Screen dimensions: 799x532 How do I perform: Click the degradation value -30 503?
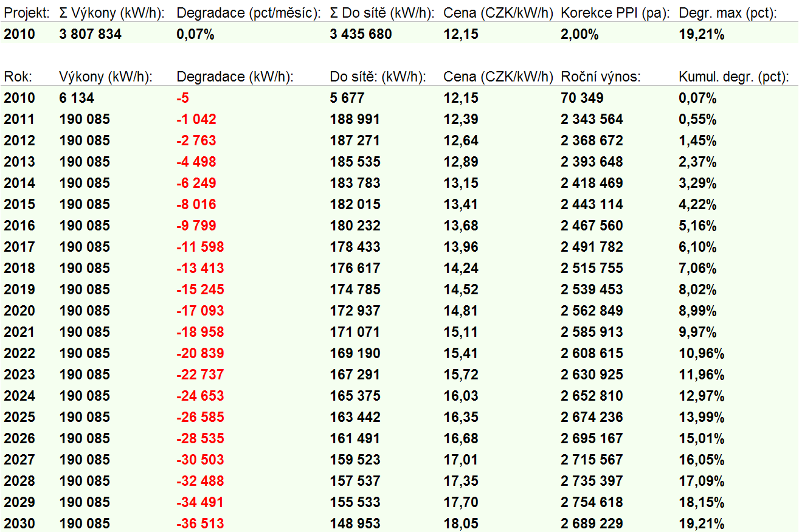[x=200, y=460]
